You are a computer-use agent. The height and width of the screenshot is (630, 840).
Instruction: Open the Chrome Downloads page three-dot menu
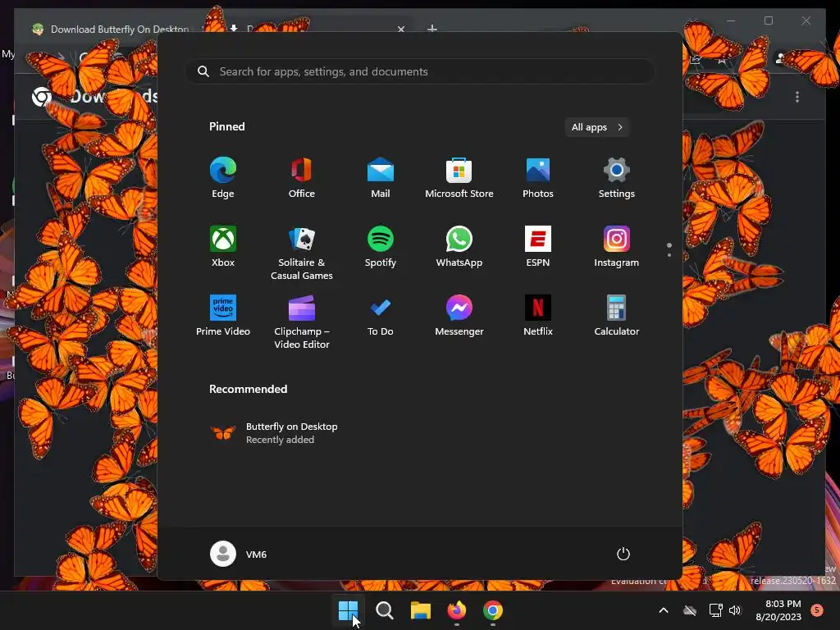pos(797,97)
